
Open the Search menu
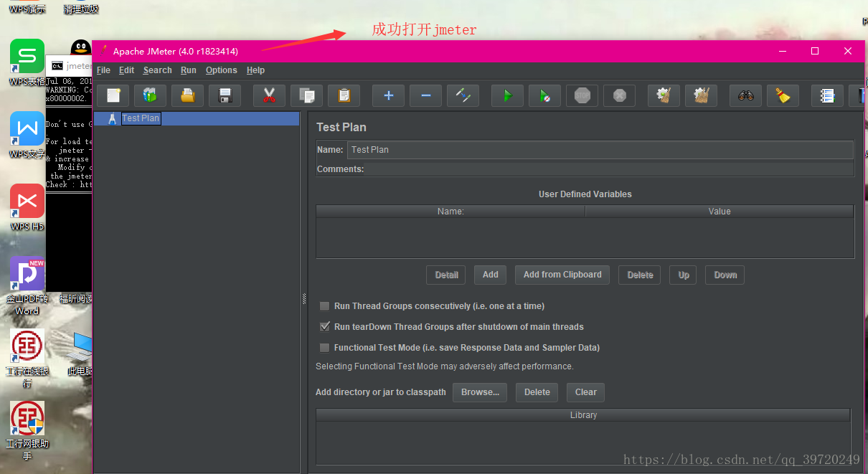pos(157,70)
